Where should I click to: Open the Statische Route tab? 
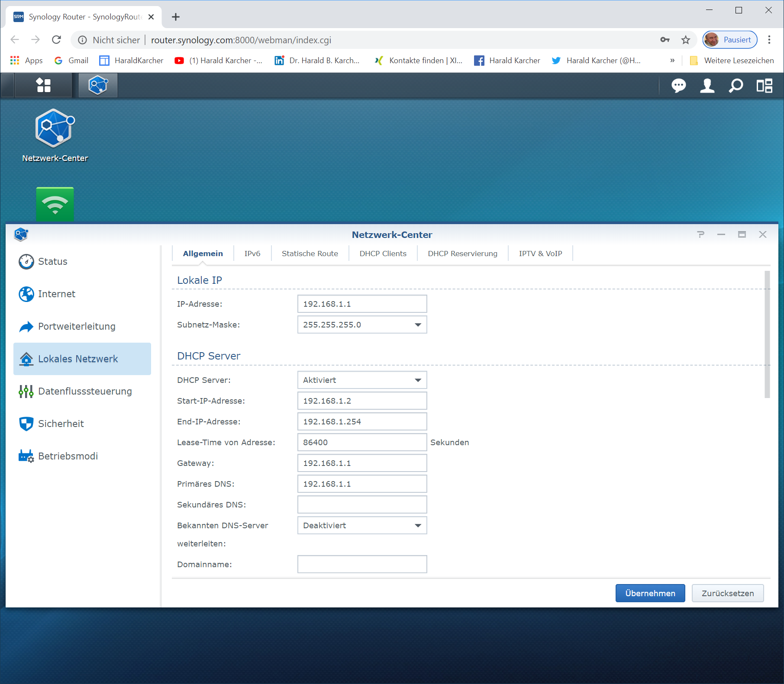coord(310,254)
